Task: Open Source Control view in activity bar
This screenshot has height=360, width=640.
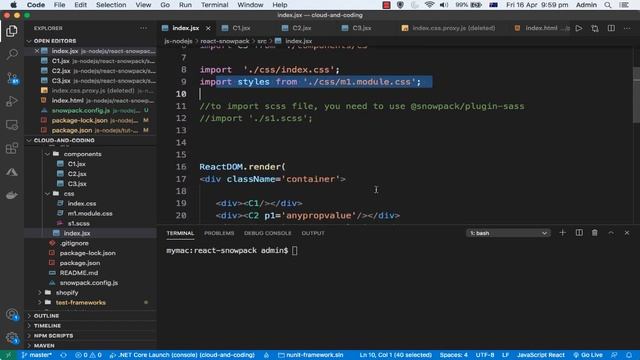Action: (x=11, y=78)
